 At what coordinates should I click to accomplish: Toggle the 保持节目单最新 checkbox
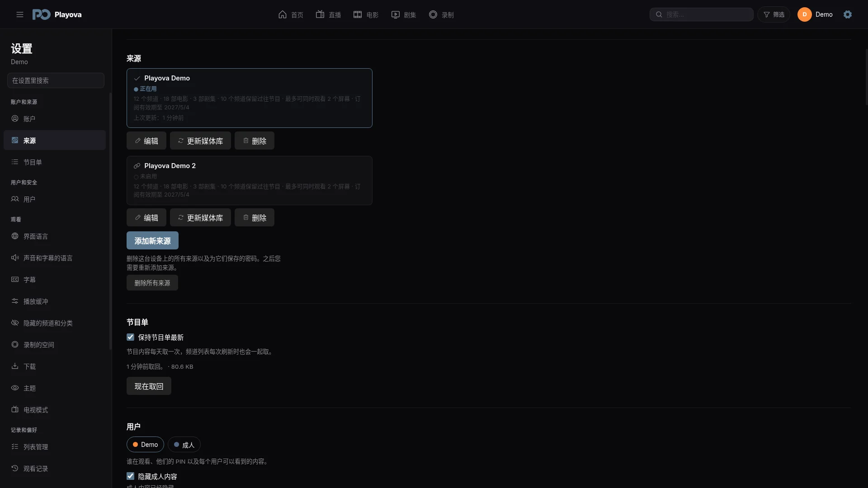click(130, 337)
